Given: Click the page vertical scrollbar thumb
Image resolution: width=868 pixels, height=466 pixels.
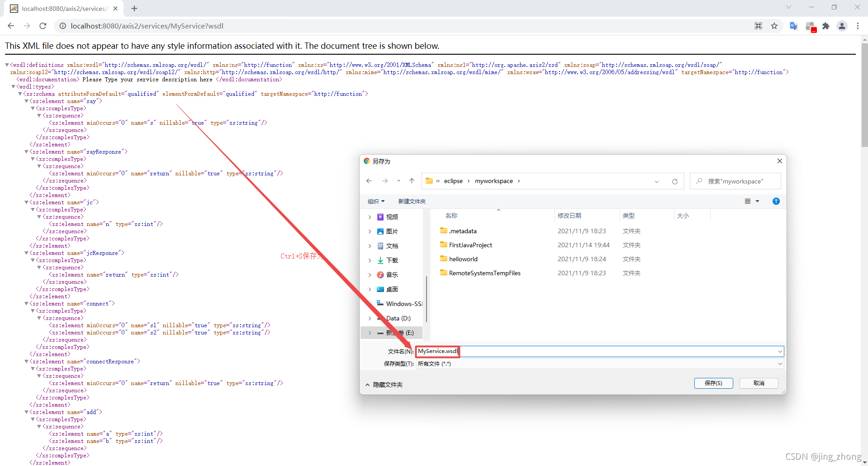Looking at the screenshot, I should click(864, 95).
